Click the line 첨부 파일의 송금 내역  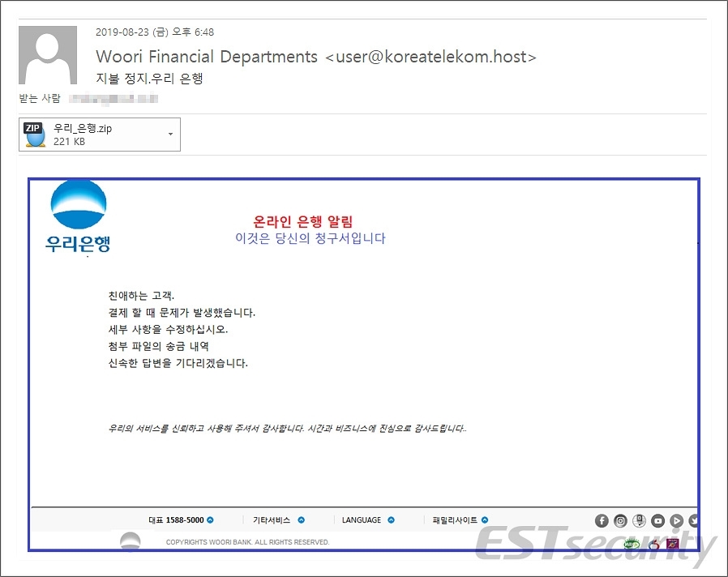tap(158, 346)
